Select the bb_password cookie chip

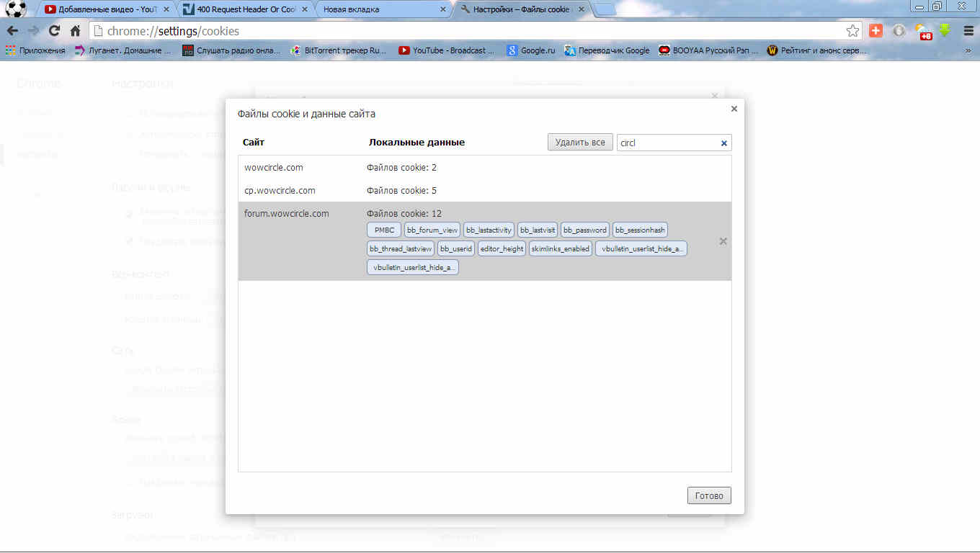584,230
